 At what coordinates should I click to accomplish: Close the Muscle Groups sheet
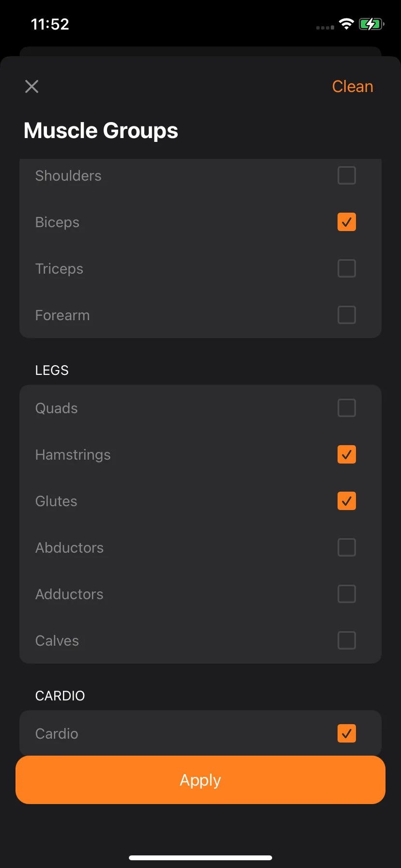[32, 87]
